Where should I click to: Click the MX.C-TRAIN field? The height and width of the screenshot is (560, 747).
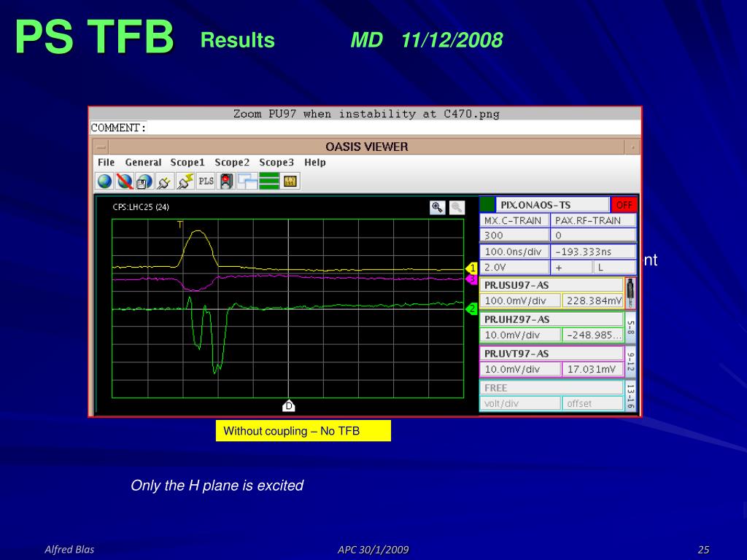514,220
